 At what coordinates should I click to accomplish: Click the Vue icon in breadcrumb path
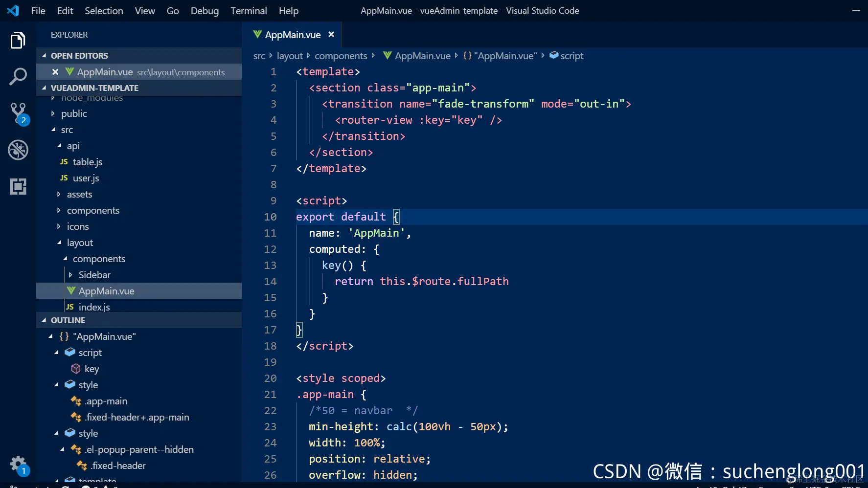(387, 55)
